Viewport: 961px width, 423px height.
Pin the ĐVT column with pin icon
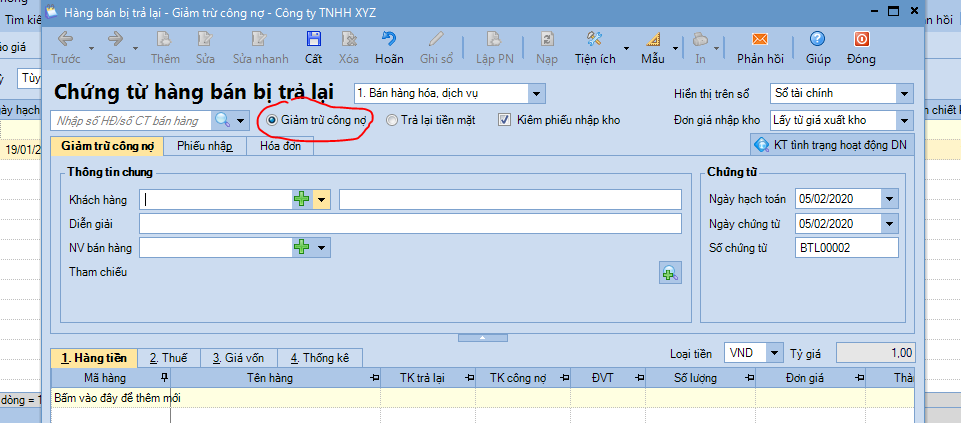coord(639,377)
